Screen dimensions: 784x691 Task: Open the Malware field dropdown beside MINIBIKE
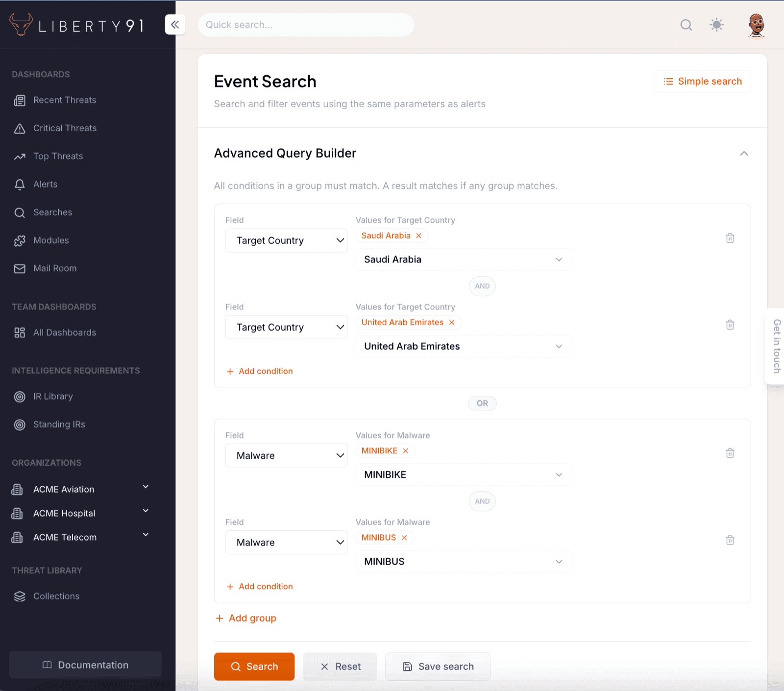(286, 455)
